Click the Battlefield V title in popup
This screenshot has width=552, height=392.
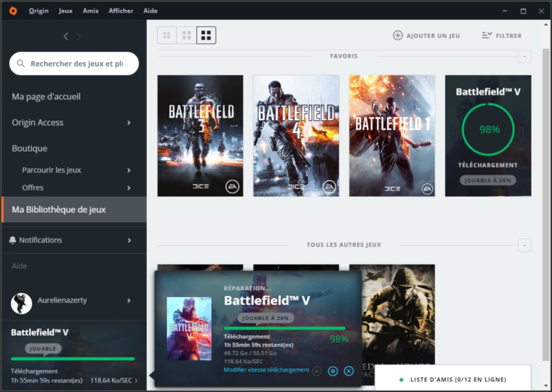pos(267,300)
